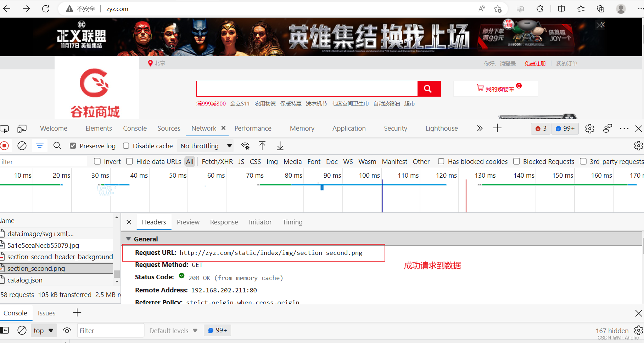Export HAR file download arrow
The image size is (644, 343).
point(280,146)
